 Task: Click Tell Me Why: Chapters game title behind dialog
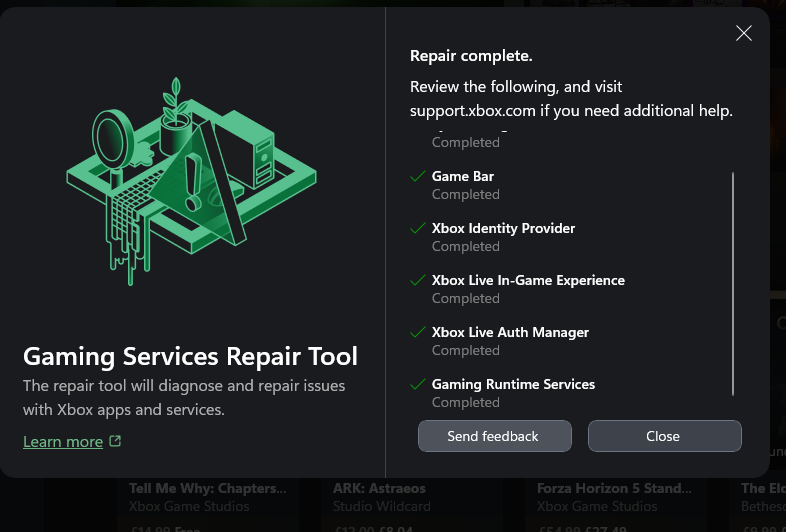click(x=208, y=488)
